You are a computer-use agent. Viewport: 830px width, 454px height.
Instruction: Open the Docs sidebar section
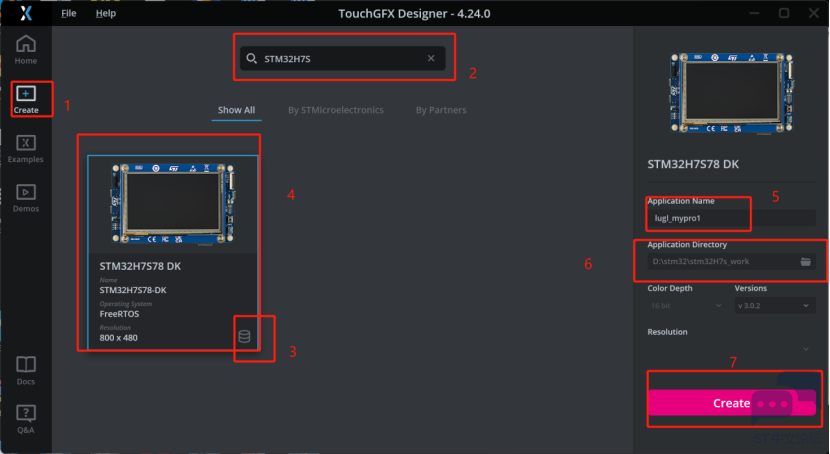click(x=25, y=370)
